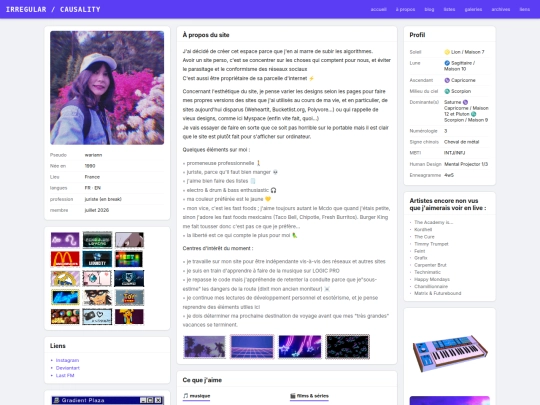Screen dimensions: 540x405
Task: Click the green glowing text stamp
Action: pyautogui.click(x=97, y=240)
